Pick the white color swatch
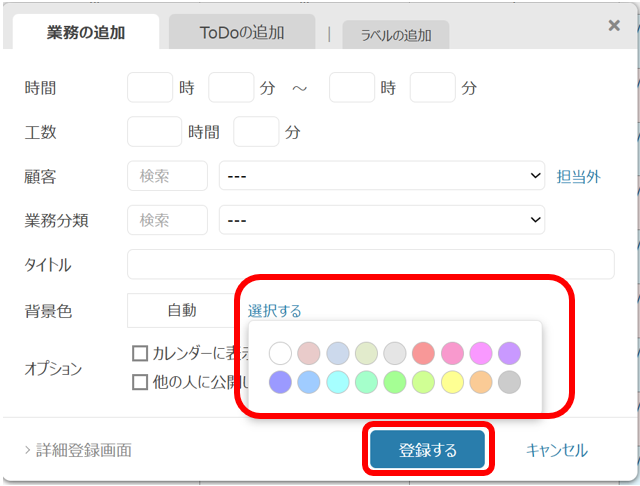The height and width of the screenshot is (486, 640). (280, 353)
